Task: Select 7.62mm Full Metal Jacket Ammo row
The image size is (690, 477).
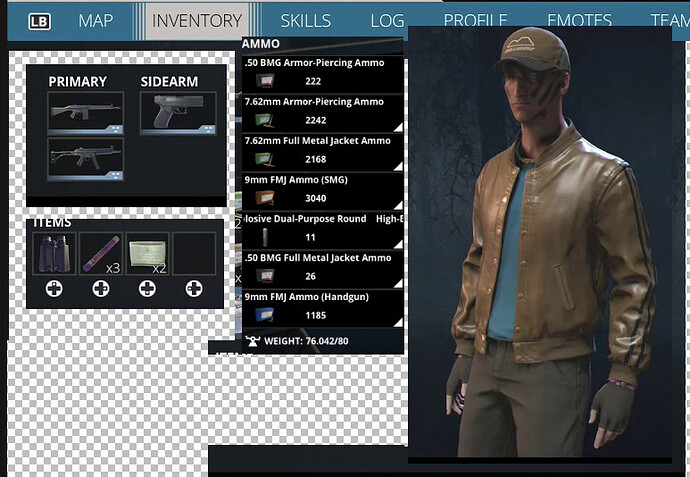Action: pyautogui.click(x=323, y=152)
